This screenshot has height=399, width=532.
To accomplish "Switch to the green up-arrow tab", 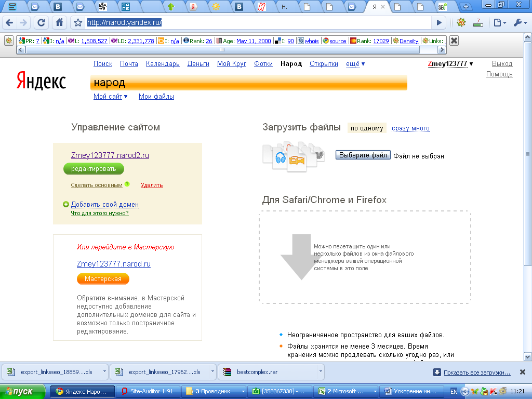I will coord(170,6).
